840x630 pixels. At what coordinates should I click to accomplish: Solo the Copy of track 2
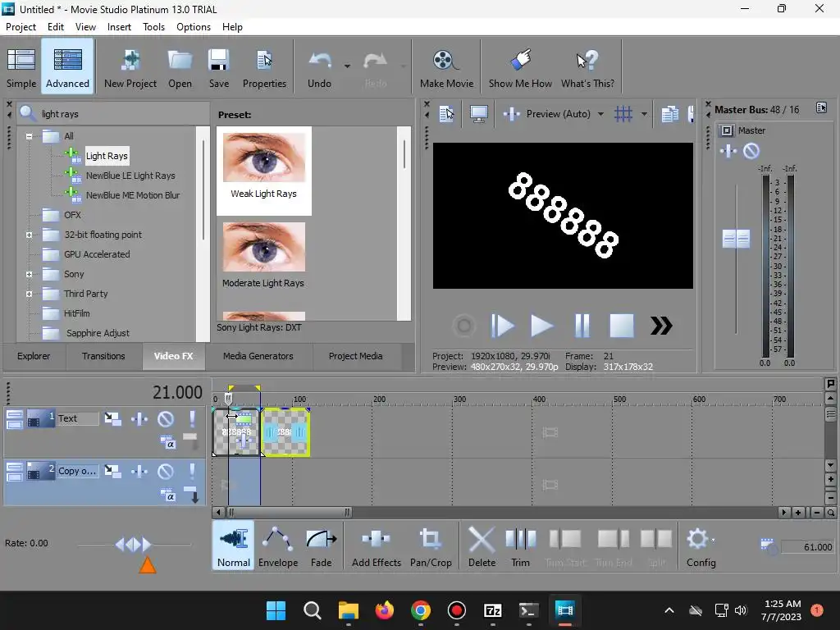(x=192, y=472)
